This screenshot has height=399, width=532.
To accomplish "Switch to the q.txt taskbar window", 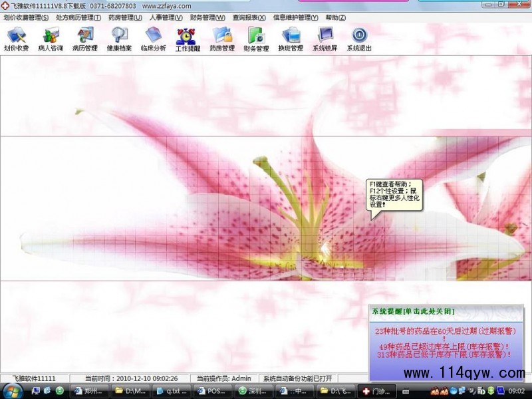I will (172, 391).
